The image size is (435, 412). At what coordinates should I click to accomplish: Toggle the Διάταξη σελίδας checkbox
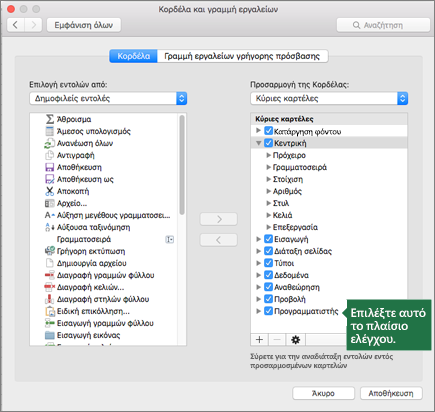[x=268, y=251]
